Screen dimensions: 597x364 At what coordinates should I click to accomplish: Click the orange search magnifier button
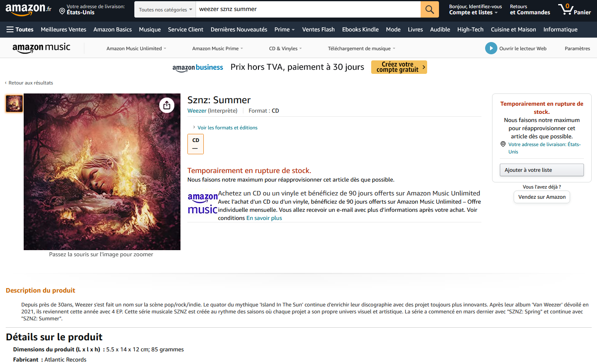[x=430, y=9]
